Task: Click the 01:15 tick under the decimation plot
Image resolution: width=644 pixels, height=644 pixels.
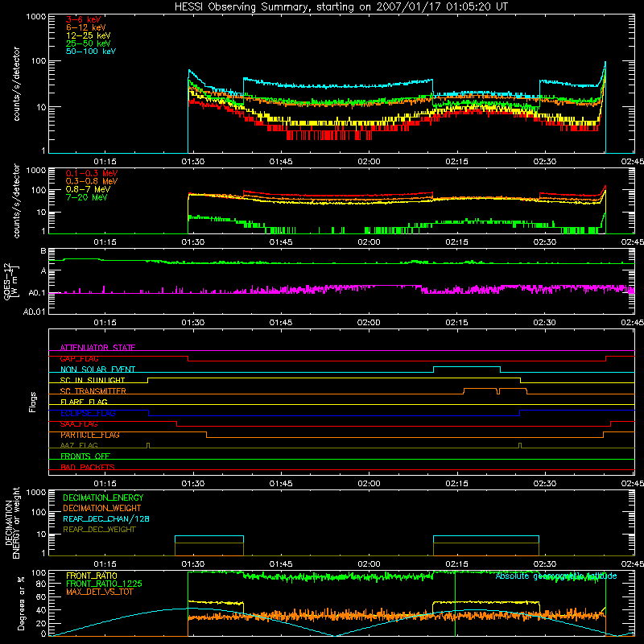Action: pos(105,564)
